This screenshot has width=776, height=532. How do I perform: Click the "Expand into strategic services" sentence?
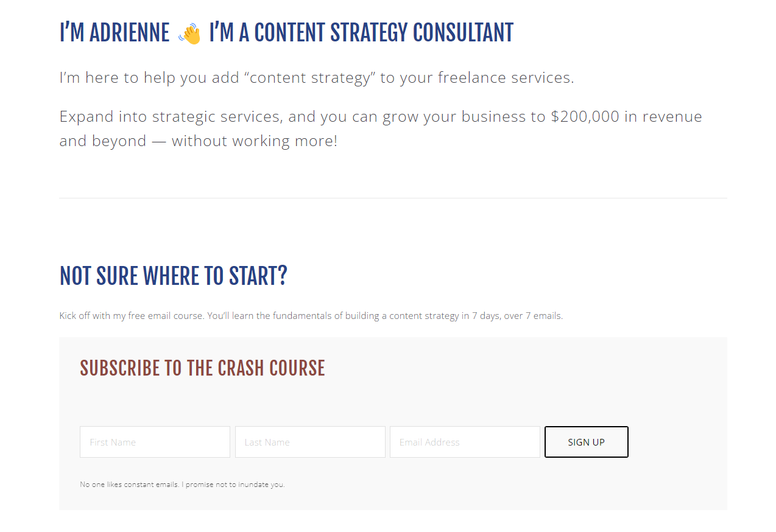pos(171,116)
